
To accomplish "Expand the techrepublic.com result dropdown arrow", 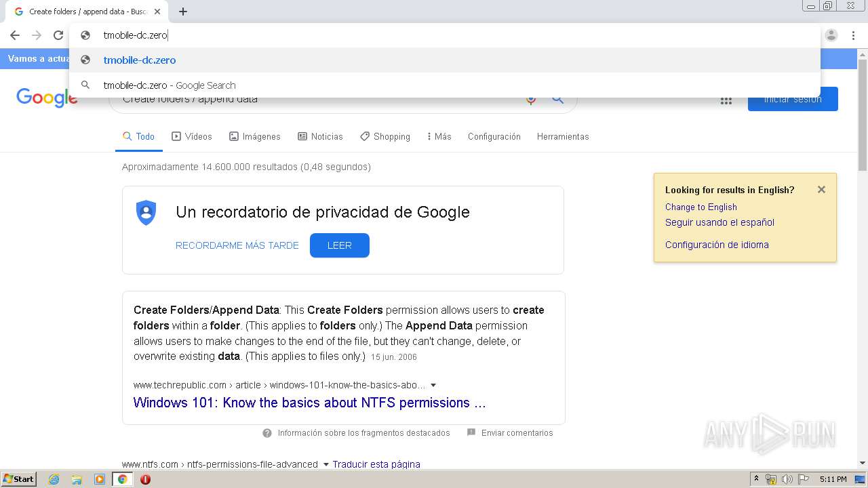I will (x=433, y=386).
